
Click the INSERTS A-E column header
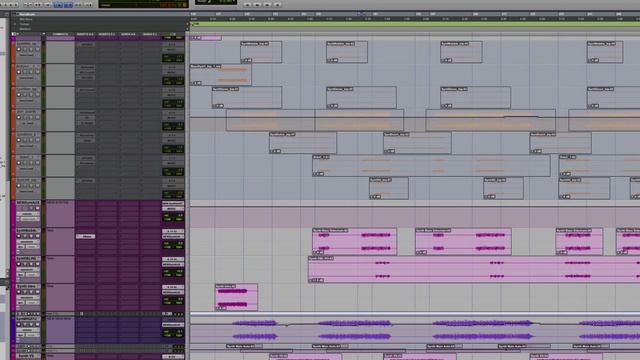(x=85, y=34)
